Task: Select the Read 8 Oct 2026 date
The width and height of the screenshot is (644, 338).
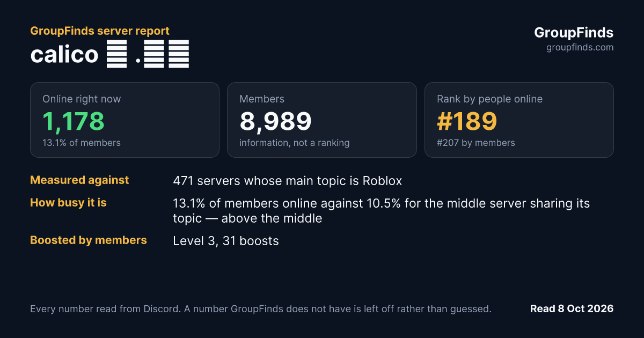Action: point(572,308)
